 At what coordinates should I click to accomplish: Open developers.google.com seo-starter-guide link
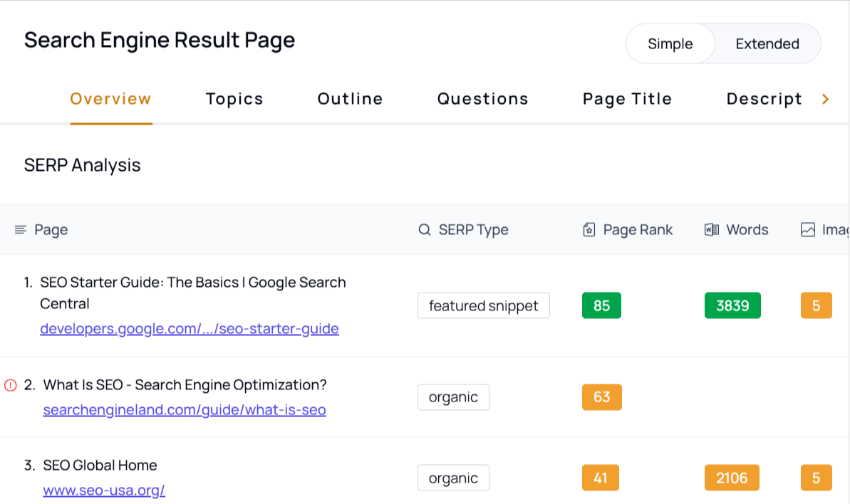(190, 329)
